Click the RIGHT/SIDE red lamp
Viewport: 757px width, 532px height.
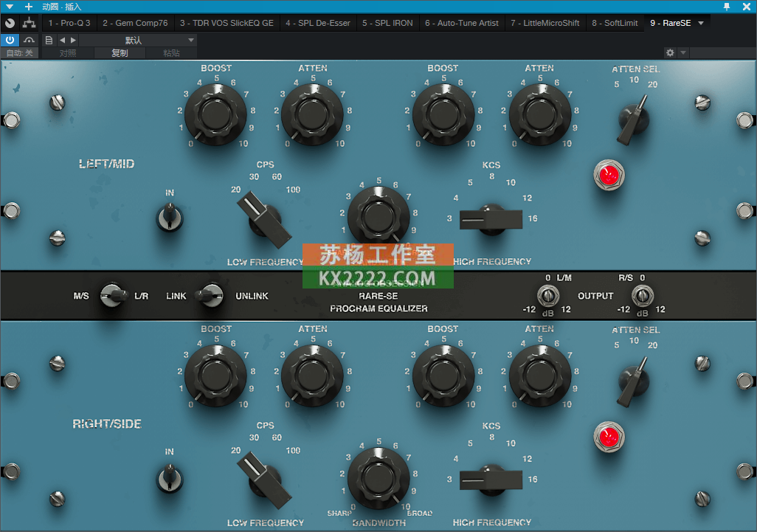(x=609, y=437)
